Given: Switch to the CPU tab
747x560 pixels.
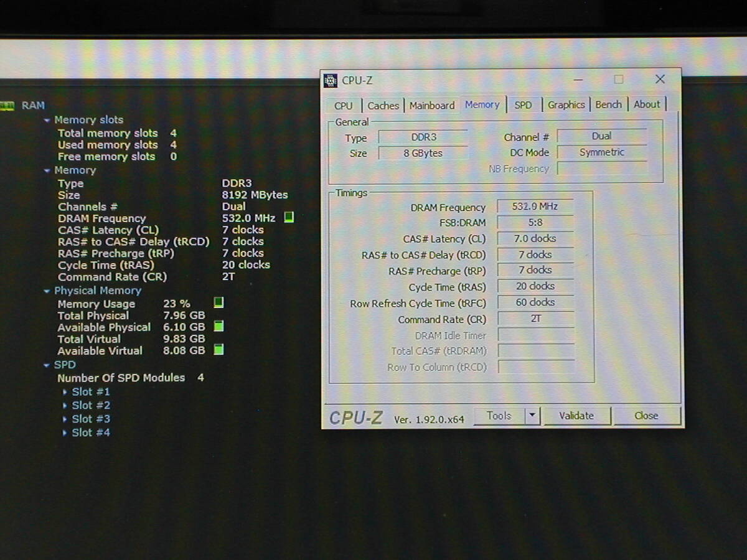Looking at the screenshot, I should [x=344, y=105].
